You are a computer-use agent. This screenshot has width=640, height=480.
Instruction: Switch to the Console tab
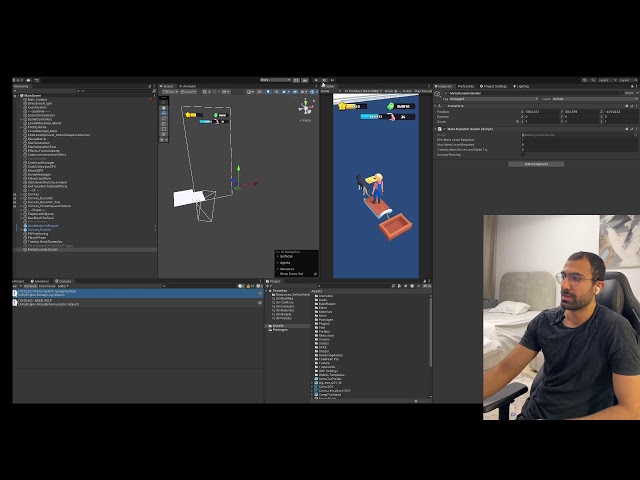(x=64, y=281)
